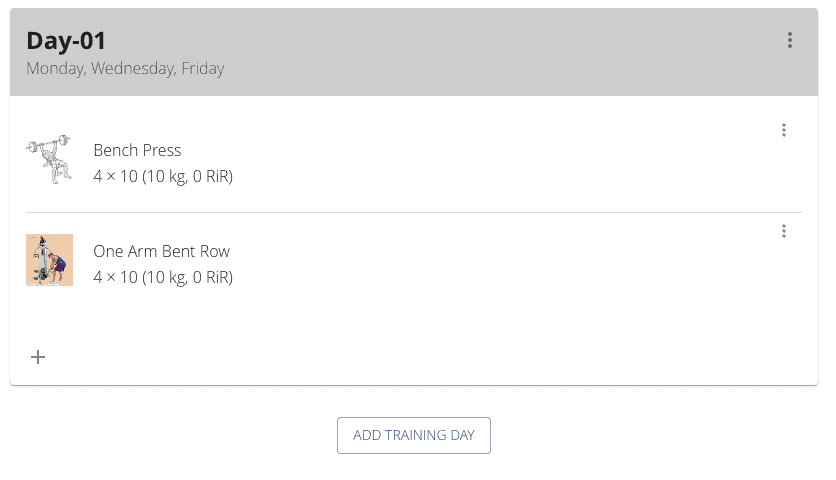Click the Day-01 title text
Viewport: 836px width, 480px height.
coord(66,40)
